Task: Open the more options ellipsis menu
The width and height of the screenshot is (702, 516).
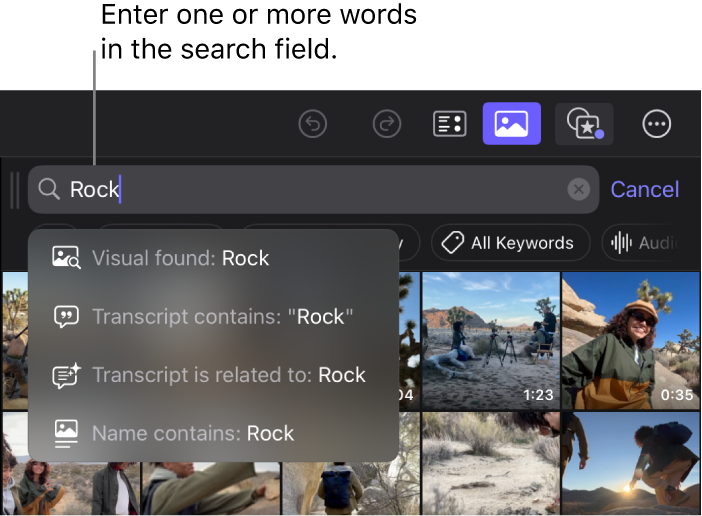Action: coord(656,124)
